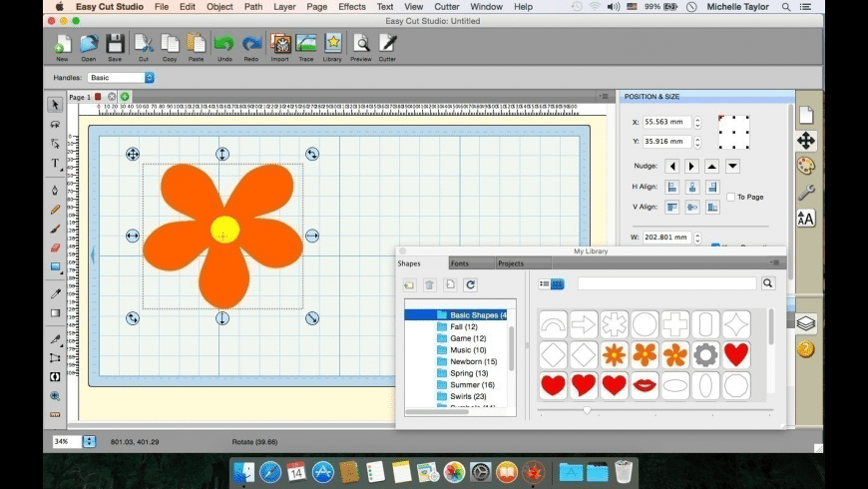Open the color palette side panel
868x489 pixels.
point(806,166)
